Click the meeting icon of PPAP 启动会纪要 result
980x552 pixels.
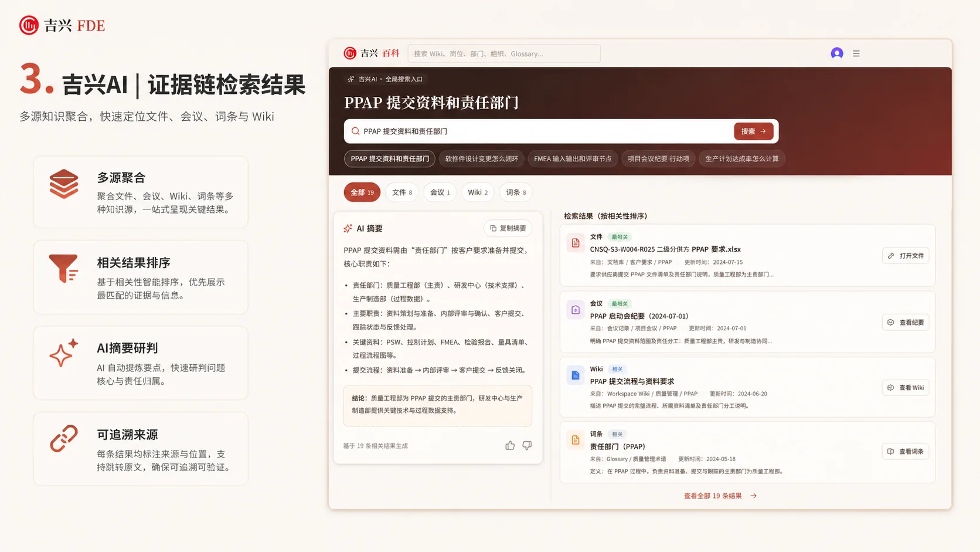576,310
